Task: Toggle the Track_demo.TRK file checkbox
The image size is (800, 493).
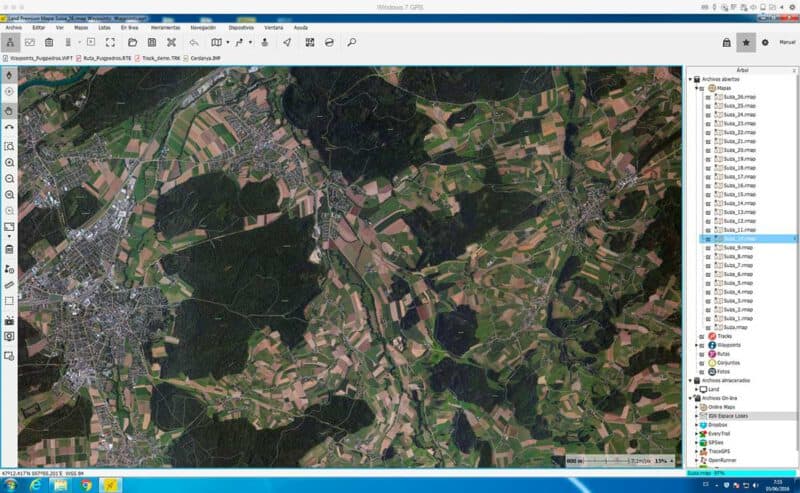Action: [137, 59]
